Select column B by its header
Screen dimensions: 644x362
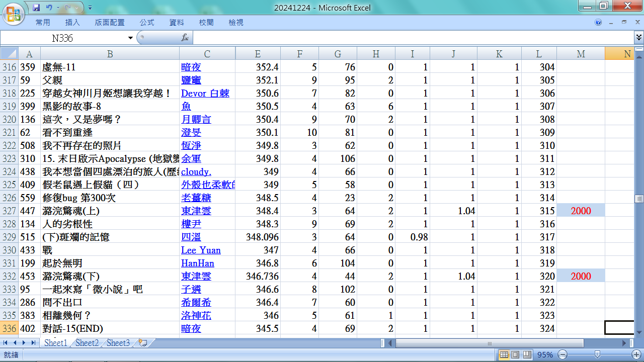[x=110, y=54]
